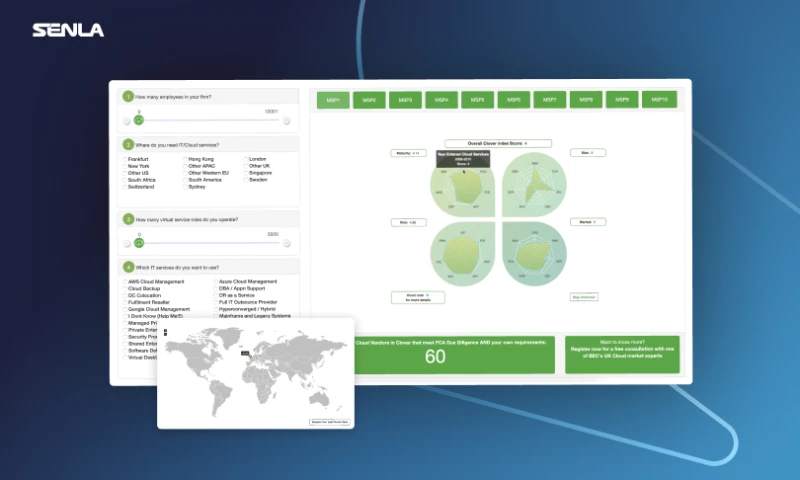Check the South America checkbox
This screenshot has width=800, height=480.
pyautogui.click(x=185, y=180)
